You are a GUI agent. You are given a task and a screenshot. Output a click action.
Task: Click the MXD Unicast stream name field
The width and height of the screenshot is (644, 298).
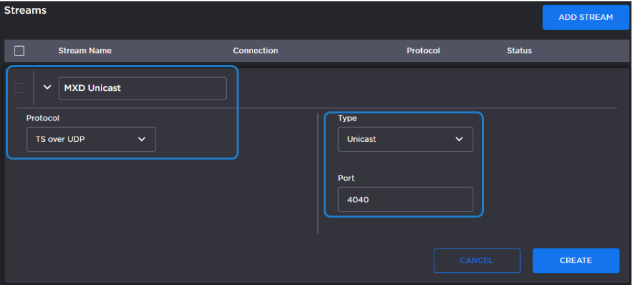point(142,88)
